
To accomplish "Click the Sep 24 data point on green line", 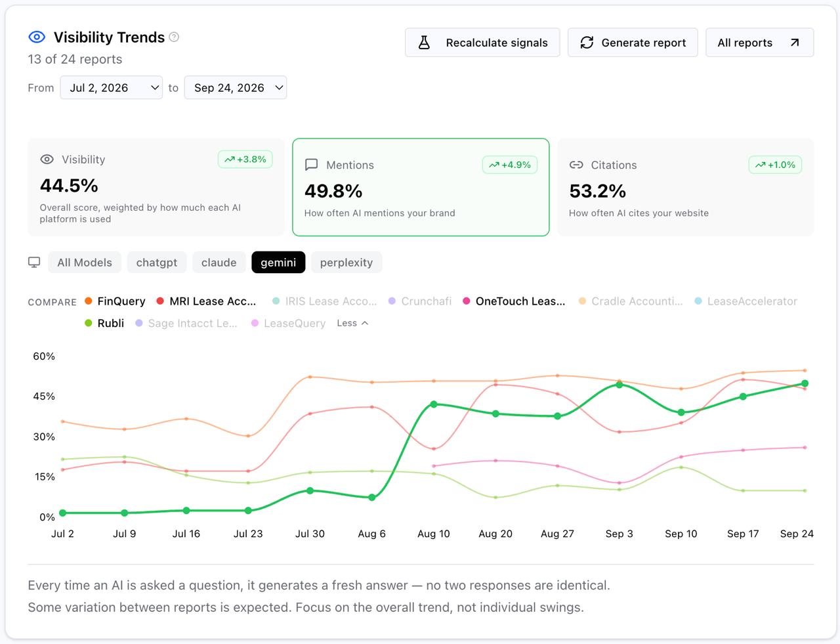I will pos(805,383).
